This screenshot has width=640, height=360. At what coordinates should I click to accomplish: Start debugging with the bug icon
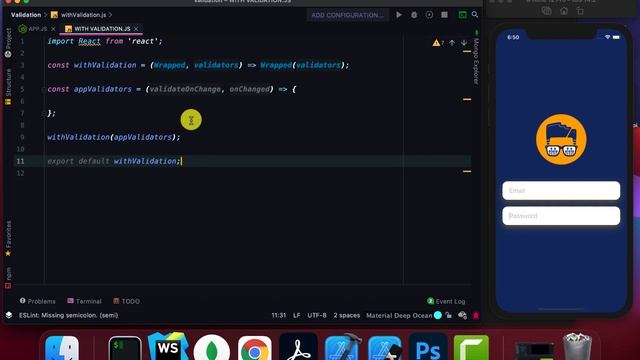(414, 15)
